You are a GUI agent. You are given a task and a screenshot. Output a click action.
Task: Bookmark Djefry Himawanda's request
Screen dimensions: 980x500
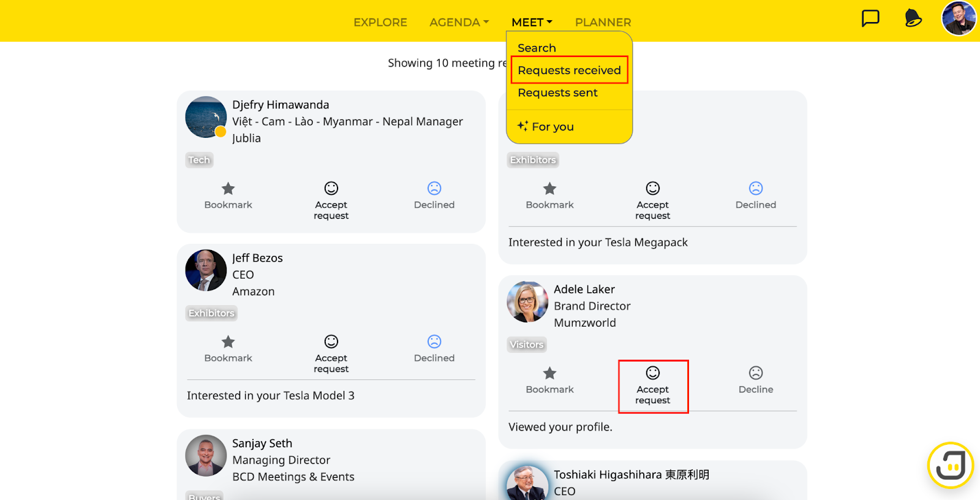(228, 196)
